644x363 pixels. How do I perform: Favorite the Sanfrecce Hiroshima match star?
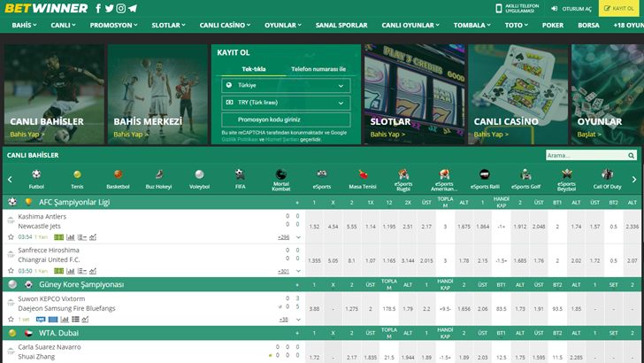(11, 271)
